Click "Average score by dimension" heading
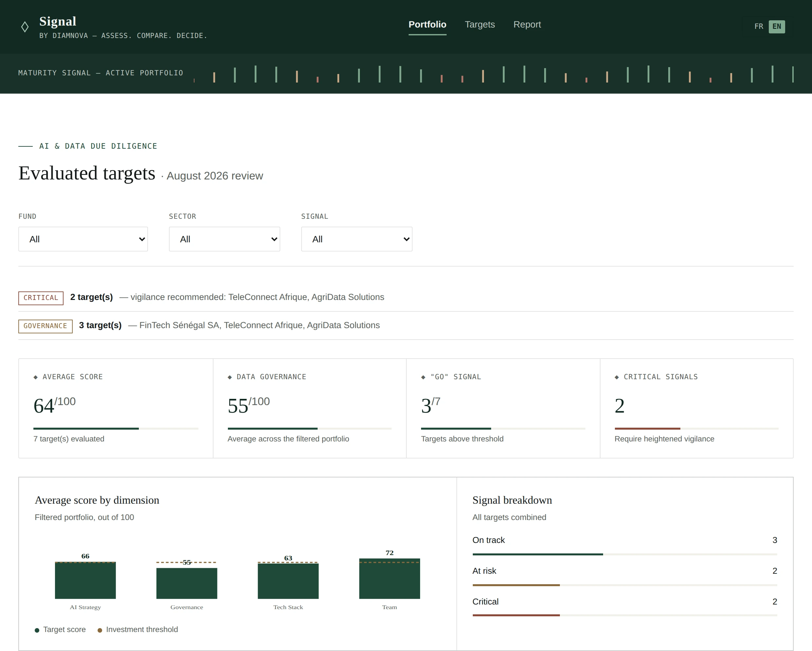 (97, 500)
